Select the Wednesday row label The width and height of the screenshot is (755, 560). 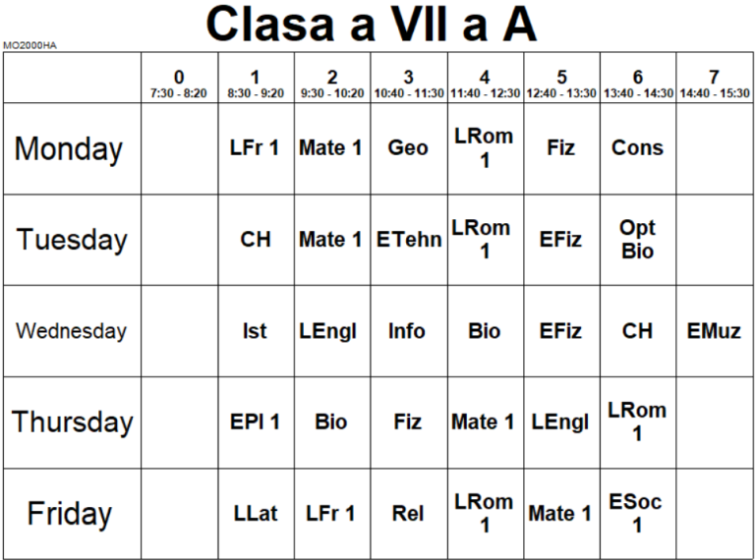point(70,331)
